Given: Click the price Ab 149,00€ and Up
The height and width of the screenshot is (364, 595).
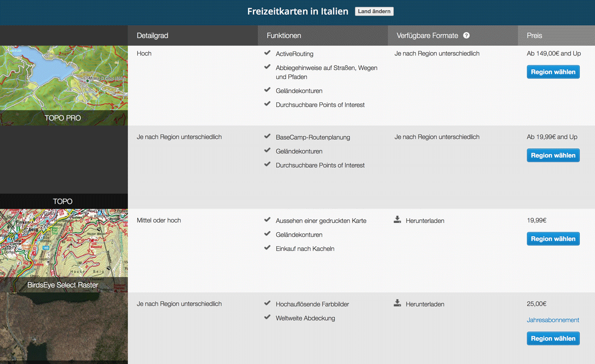Looking at the screenshot, I should click(x=554, y=53).
